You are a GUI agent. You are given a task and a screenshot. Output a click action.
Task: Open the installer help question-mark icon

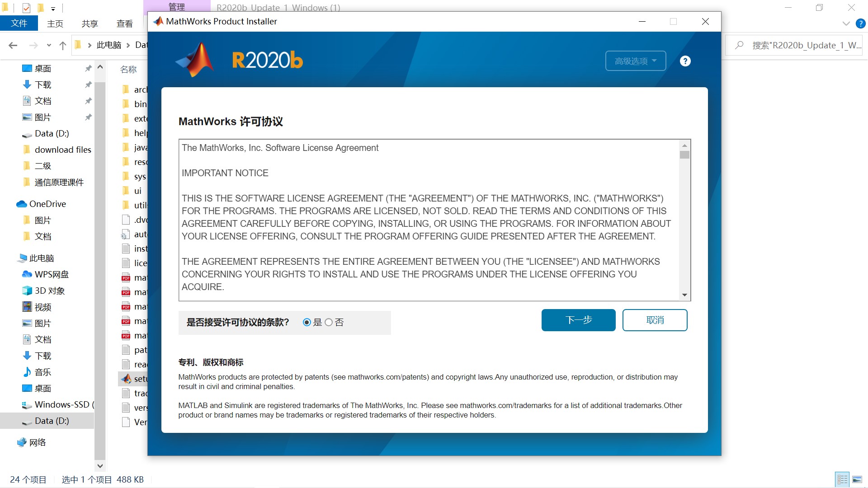coord(685,61)
